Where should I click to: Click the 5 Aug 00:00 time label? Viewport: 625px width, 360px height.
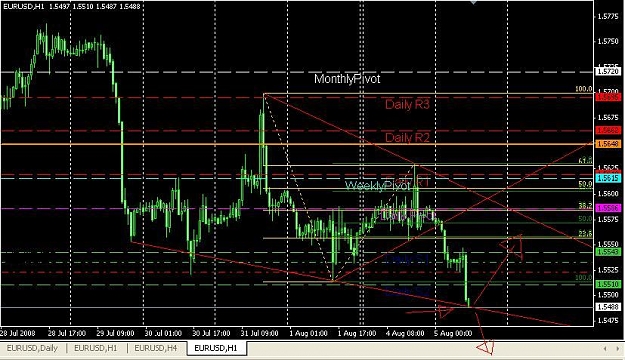coord(453,333)
